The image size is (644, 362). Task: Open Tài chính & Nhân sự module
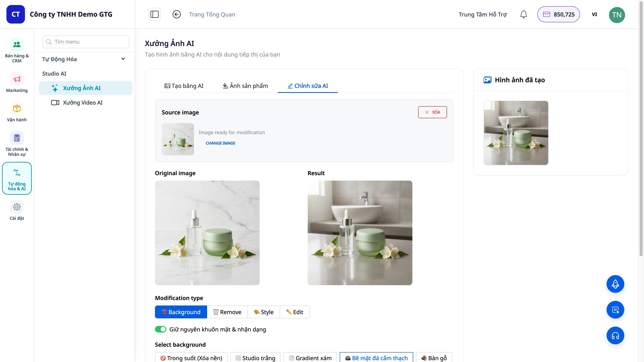point(17,144)
